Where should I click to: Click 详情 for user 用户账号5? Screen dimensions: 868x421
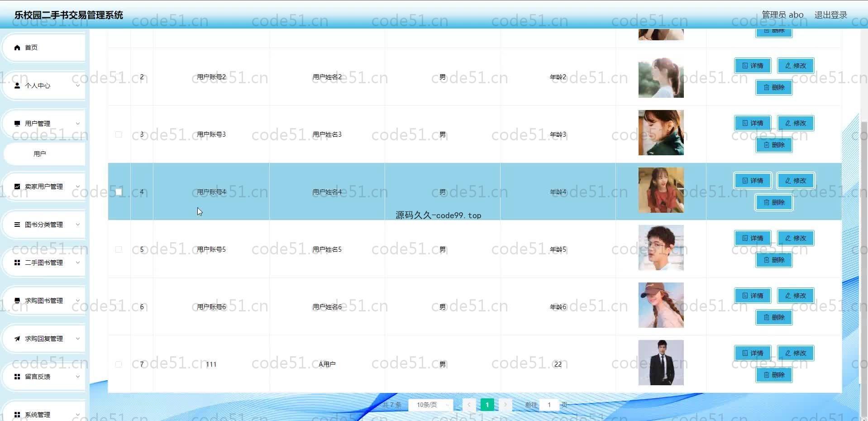753,238
